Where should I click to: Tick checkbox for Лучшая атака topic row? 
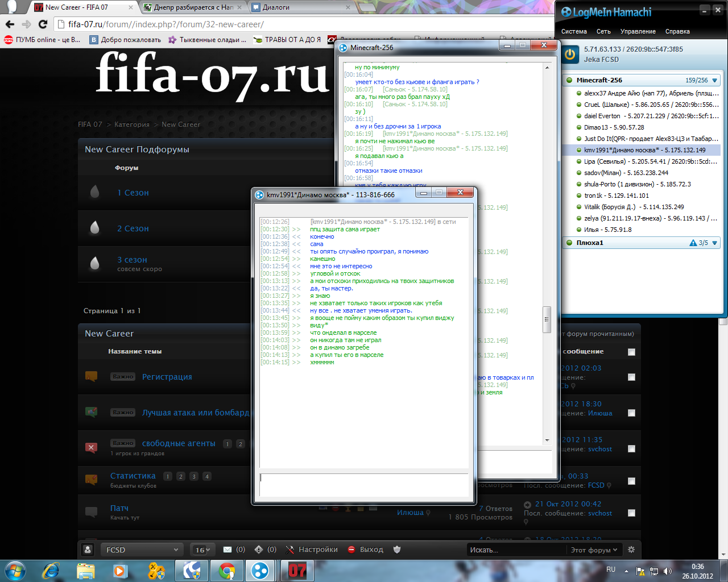[631, 413]
